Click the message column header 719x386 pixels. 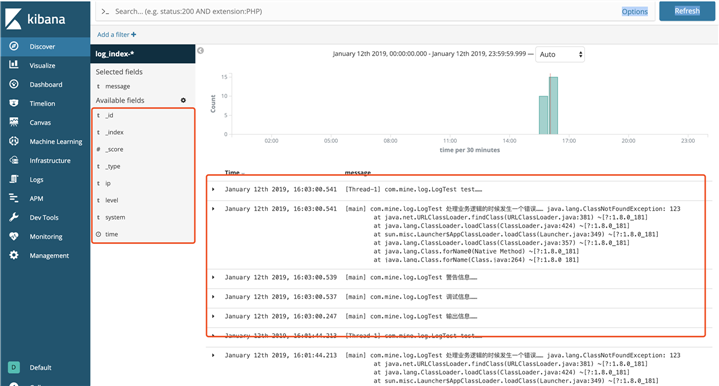point(358,172)
